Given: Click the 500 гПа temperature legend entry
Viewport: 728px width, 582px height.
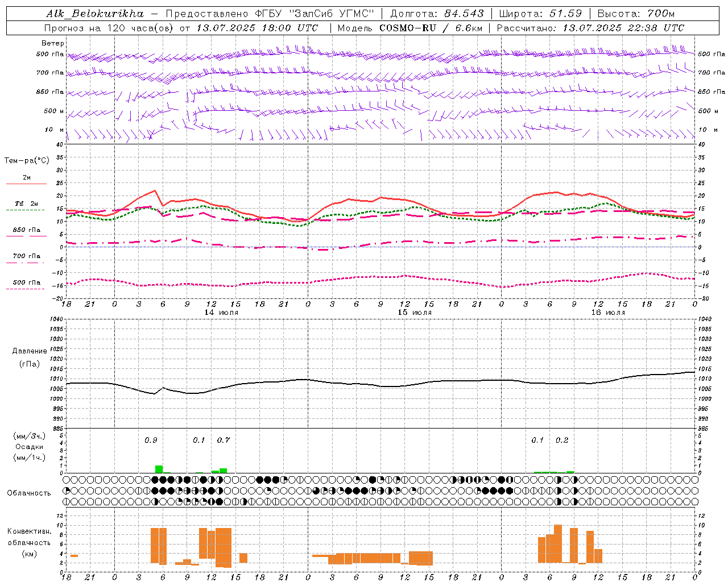Looking at the screenshot, I should coord(26,282).
